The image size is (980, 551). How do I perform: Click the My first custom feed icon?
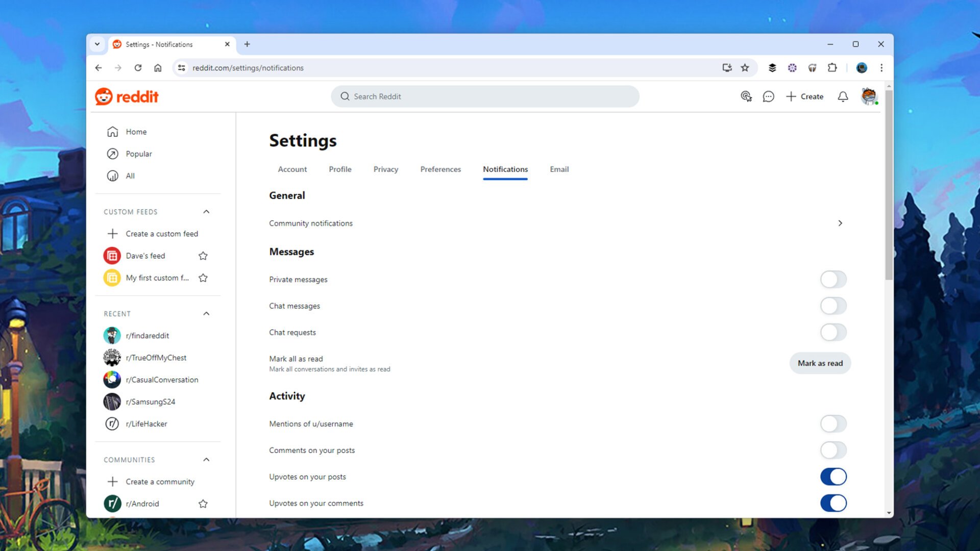[x=112, y=278]
